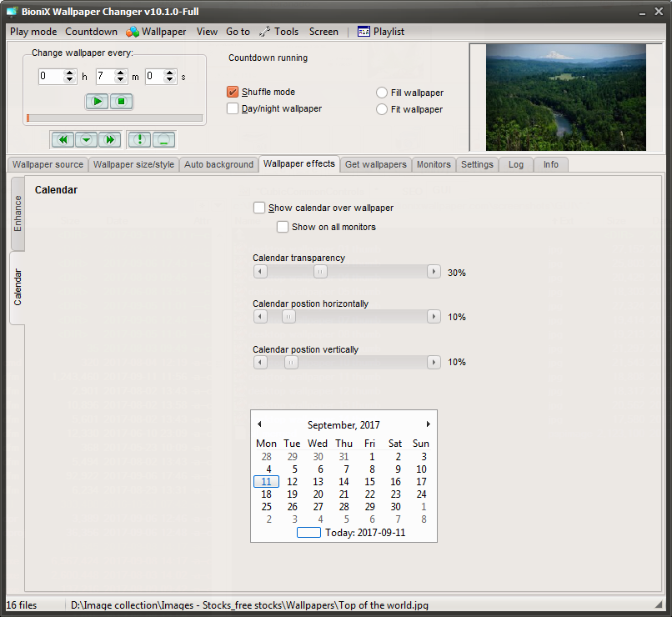Disable Shuffle mode checkbox
Viewport: 672px width, 617px height.
tap(233, 92)
